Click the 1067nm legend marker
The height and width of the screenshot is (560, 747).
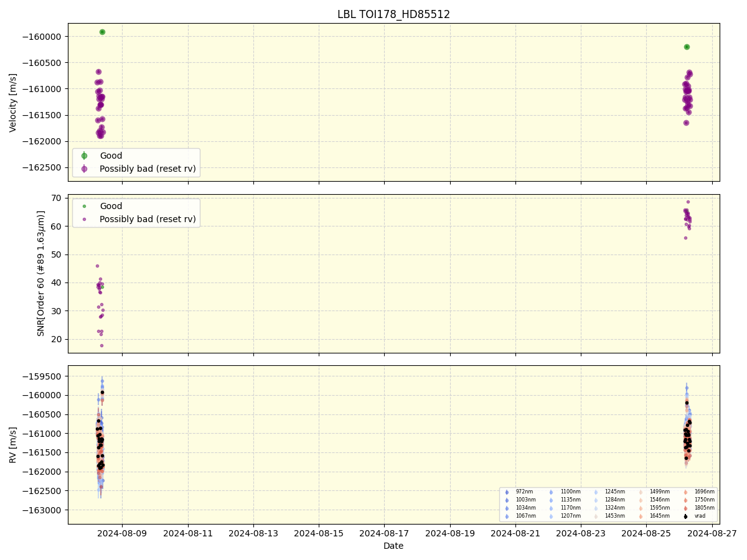tap(507, 516)
